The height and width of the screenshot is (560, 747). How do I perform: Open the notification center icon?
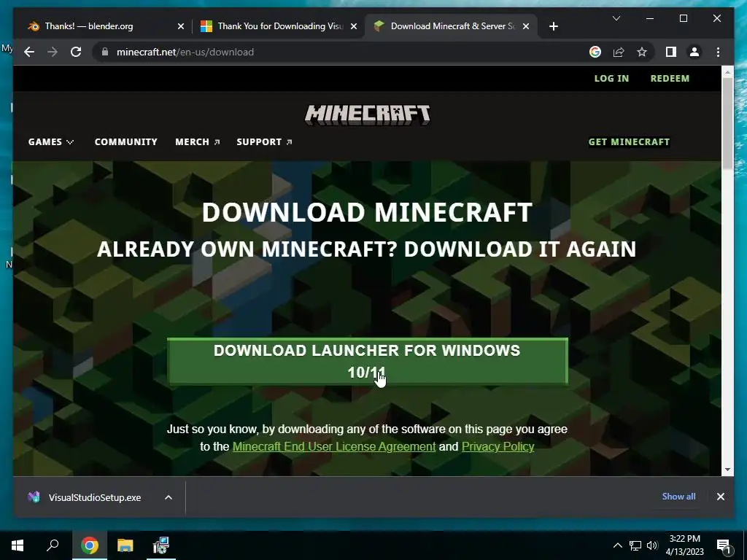click(x=724, y=546)
